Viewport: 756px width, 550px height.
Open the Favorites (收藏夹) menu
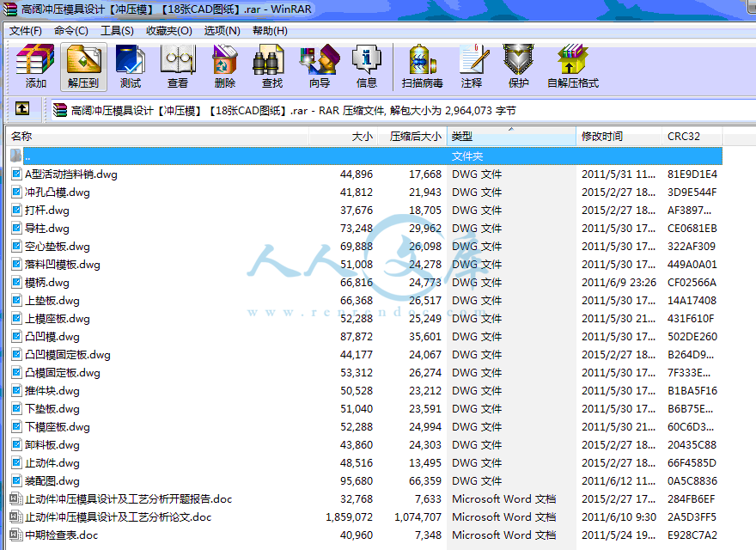pyautogui.click(x=168, y=31)
